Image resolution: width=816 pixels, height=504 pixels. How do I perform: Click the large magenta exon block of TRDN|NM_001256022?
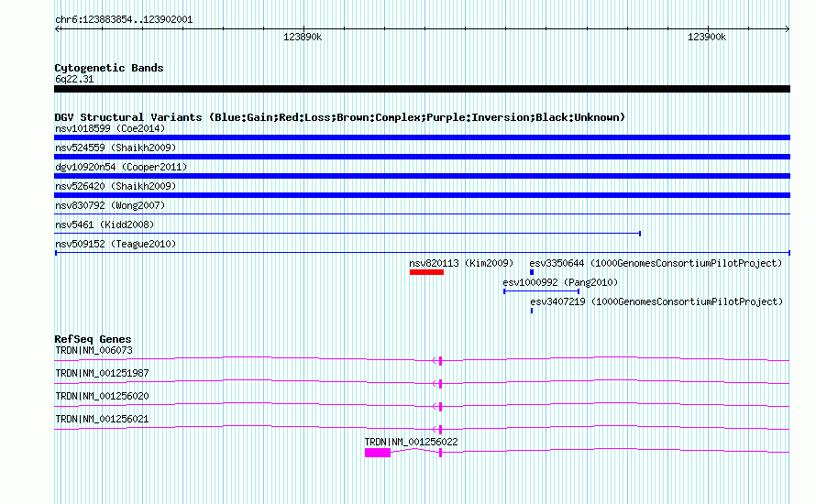(378, 453)
